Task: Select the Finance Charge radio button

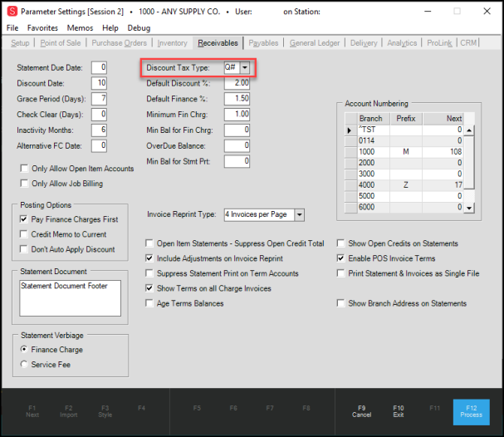Action: [x=24, y=349]
